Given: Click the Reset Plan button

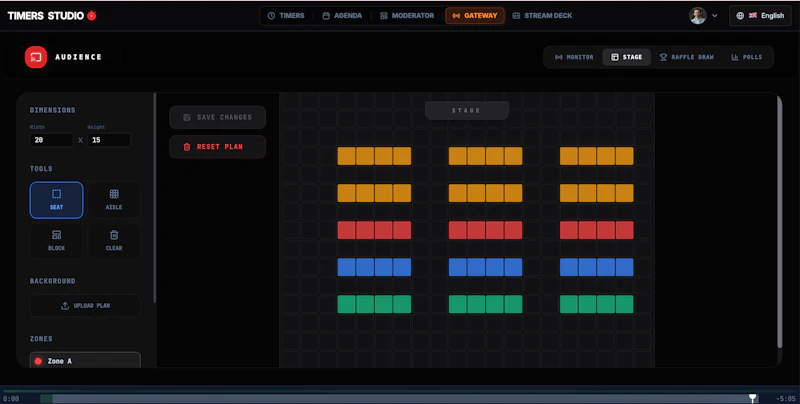Looking at the screenshot, I should tap(217, 147).
